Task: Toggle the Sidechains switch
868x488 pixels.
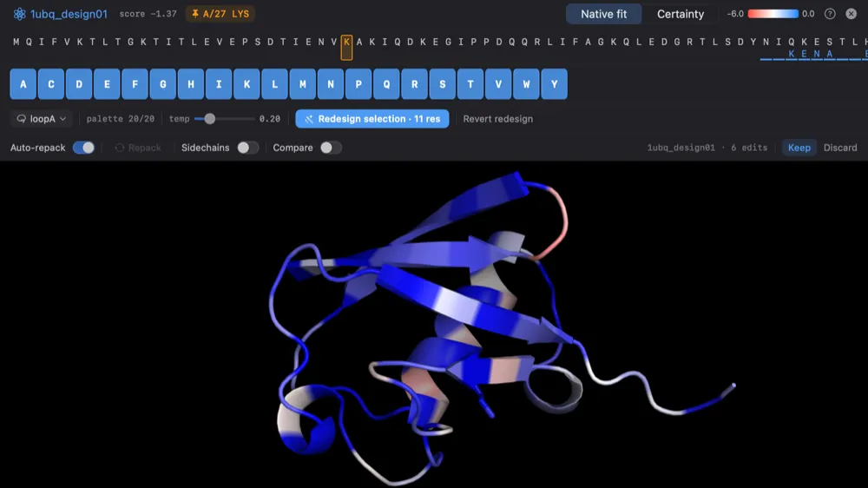Action: (247, 148)
